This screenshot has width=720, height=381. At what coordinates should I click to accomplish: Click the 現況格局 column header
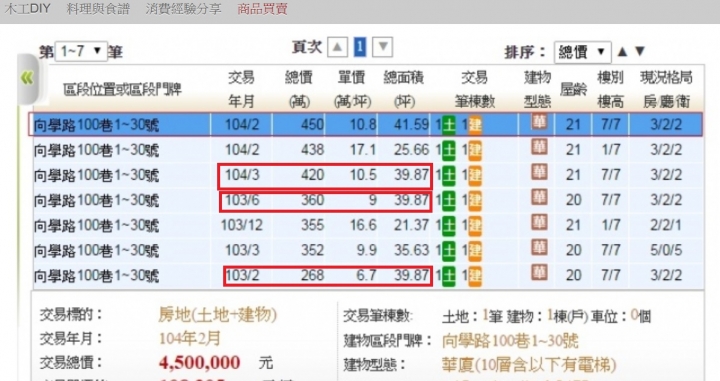coord(666,89)
